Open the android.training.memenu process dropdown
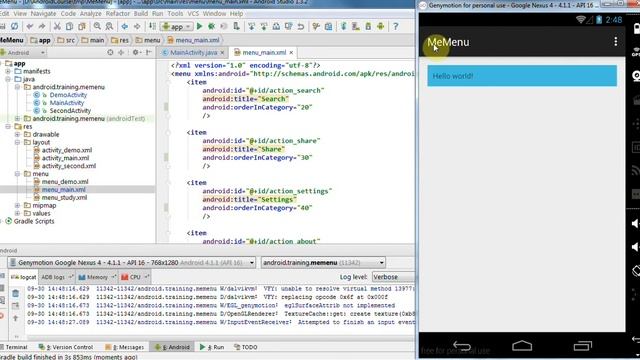The image size is (640, 360). 323,262
